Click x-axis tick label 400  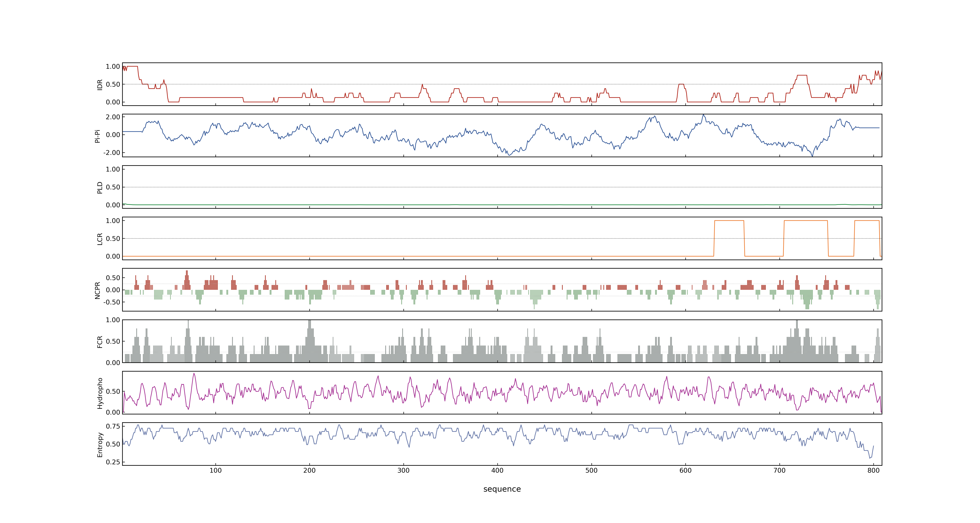coord(497,470)
